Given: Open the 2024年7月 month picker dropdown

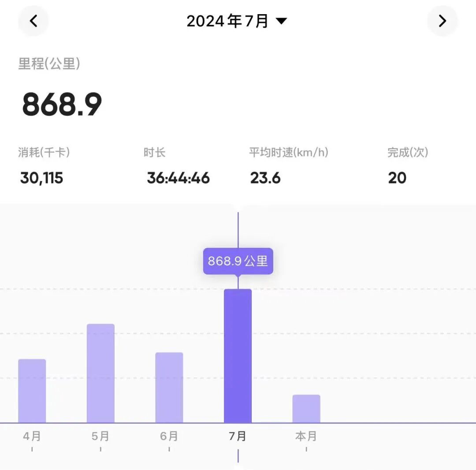Looking at the screenshot, I should click(x=227, y=21).
